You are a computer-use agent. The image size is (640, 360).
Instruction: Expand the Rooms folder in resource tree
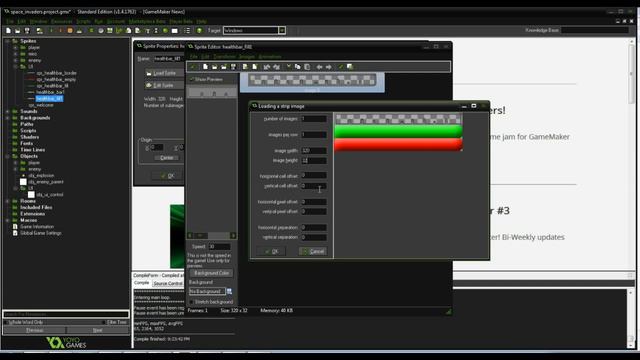7,201
